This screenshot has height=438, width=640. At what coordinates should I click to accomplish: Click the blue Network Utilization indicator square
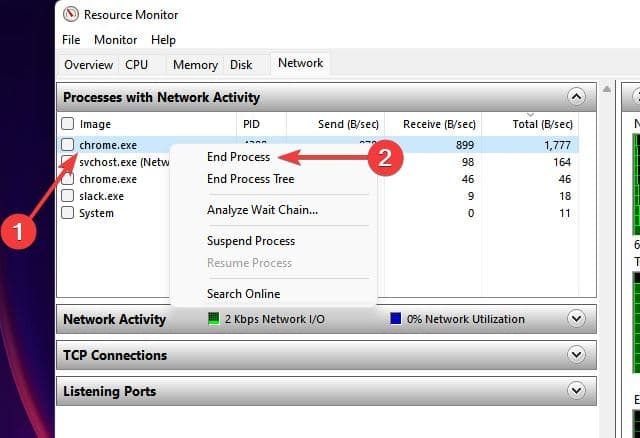396,319
